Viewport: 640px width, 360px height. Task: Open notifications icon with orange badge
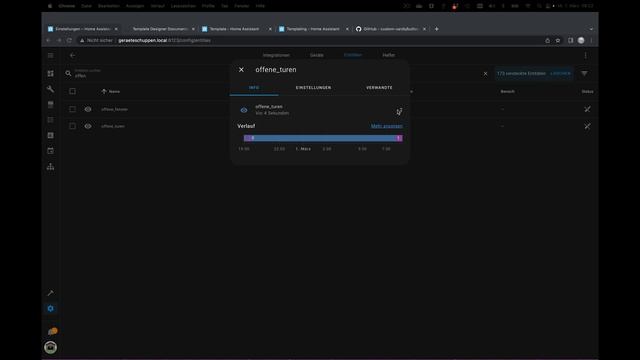(52, 331)
